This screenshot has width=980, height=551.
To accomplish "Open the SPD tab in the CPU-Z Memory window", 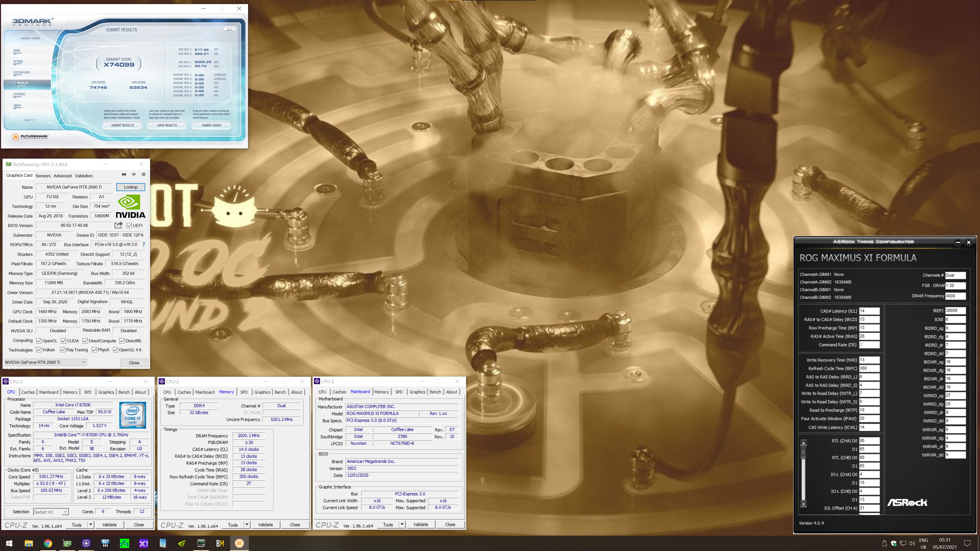I will 244,392.
